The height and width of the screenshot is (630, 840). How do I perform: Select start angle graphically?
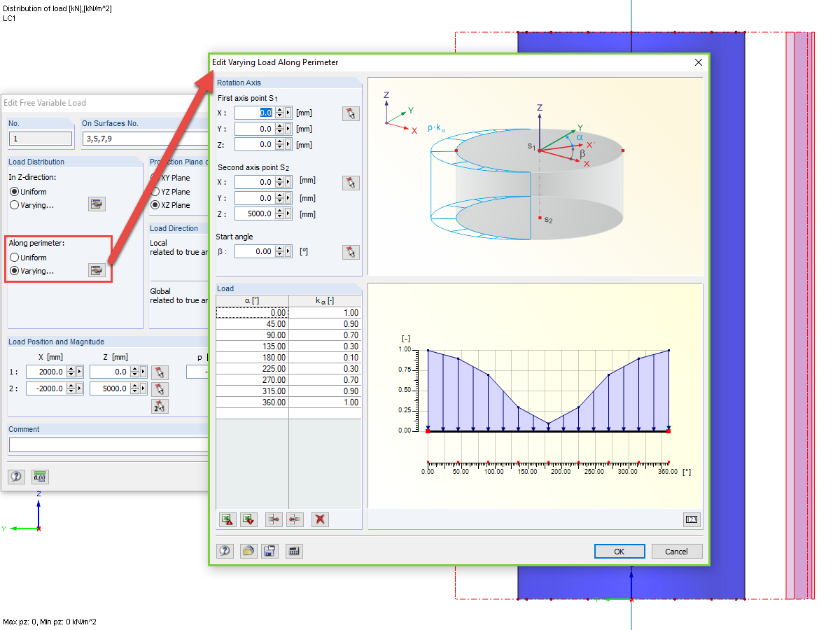[351, 251]
